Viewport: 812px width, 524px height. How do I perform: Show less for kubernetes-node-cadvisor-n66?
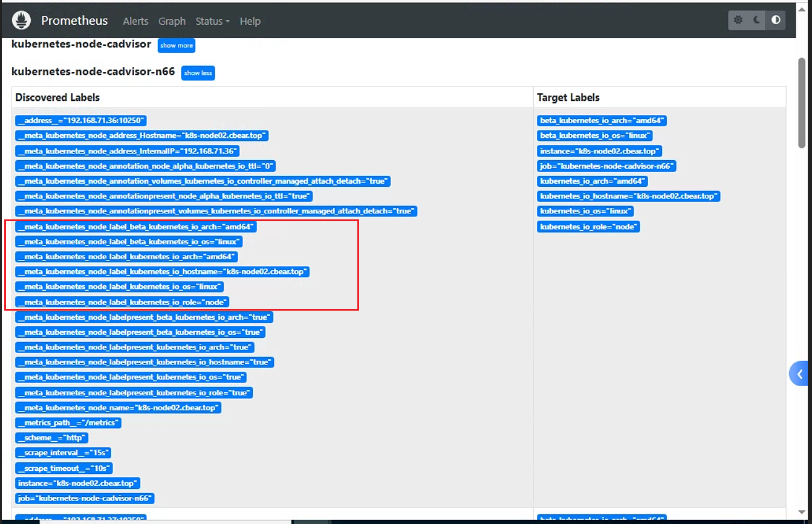pyautogui.click(x=198, y=73)
